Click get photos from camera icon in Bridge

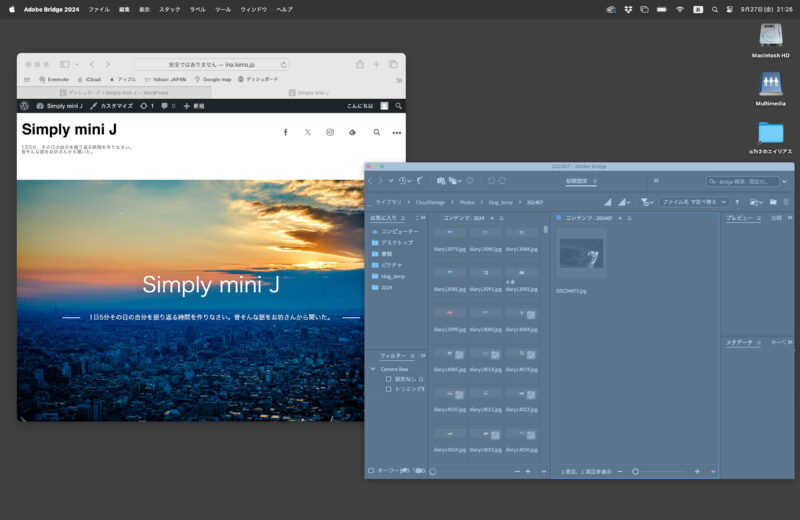[441, 181]
